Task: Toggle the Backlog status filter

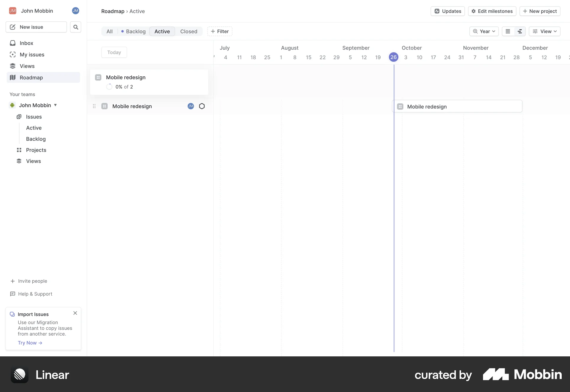Action: coord(133,31)
